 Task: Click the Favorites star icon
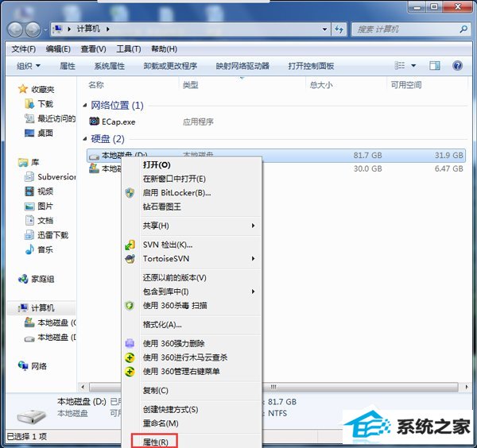click(23, 89)
